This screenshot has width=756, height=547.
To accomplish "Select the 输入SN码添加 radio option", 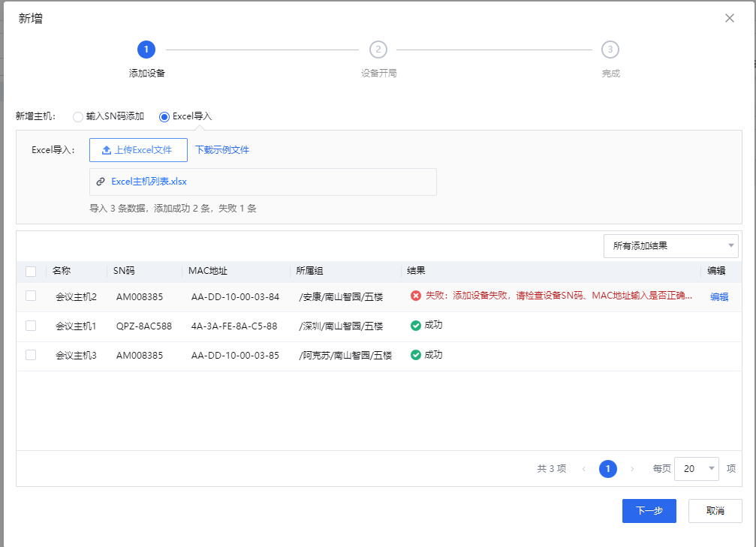I will [78, 117].
